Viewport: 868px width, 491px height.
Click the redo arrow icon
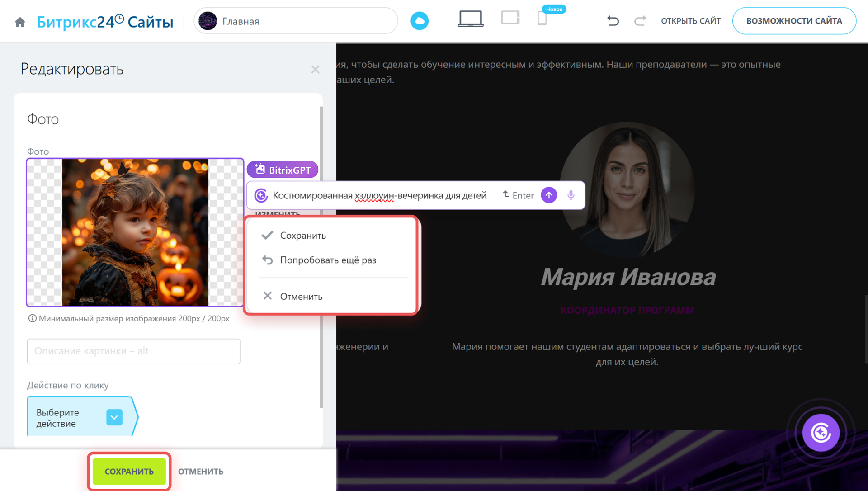pos(640,21)
